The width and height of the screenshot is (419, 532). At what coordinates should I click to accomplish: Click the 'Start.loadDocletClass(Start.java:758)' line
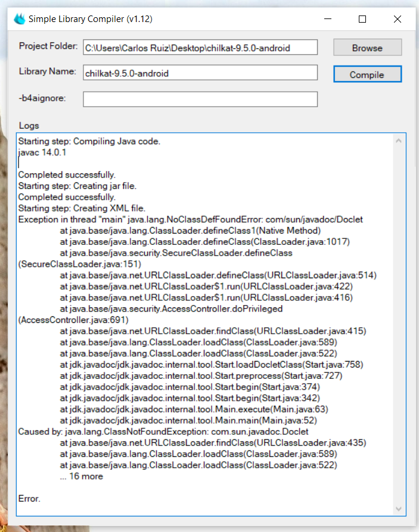tap(212, 365)
